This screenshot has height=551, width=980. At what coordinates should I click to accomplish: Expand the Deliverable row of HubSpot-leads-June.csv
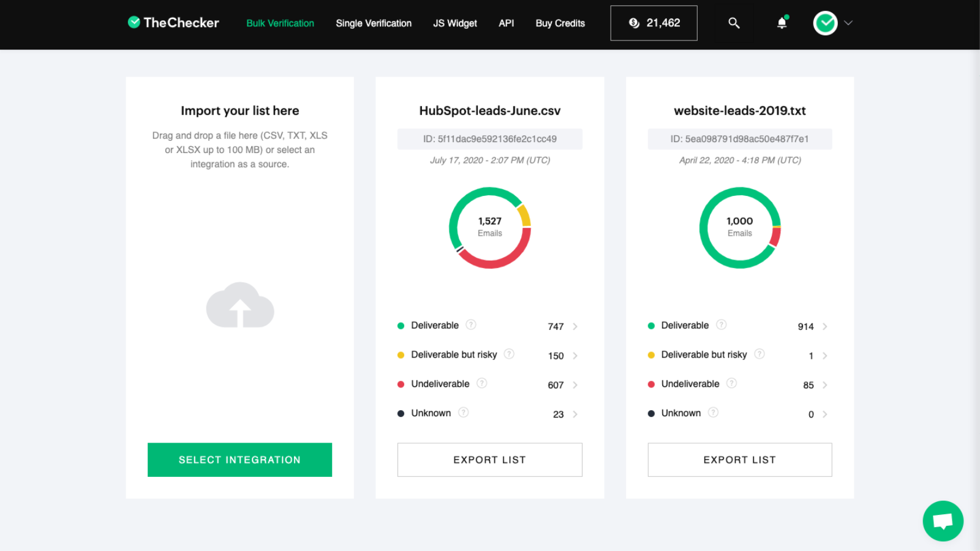tap(575, 326)
